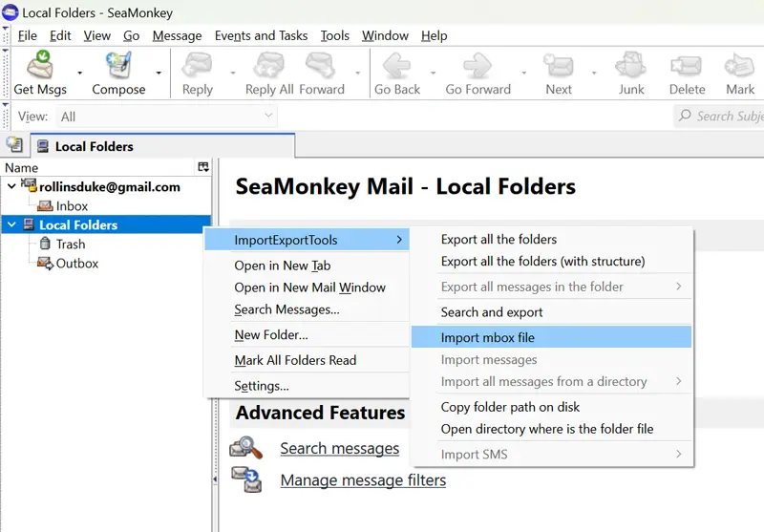Open the Search messages magnifier icon
764x532 pixels.
click(246, 448)
